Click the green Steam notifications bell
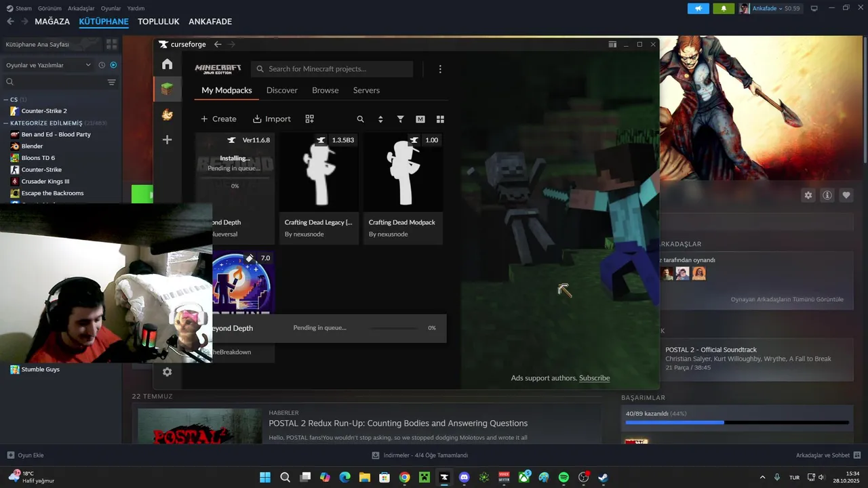The width and height of the screenshot is (868, 488). point(724,8)
